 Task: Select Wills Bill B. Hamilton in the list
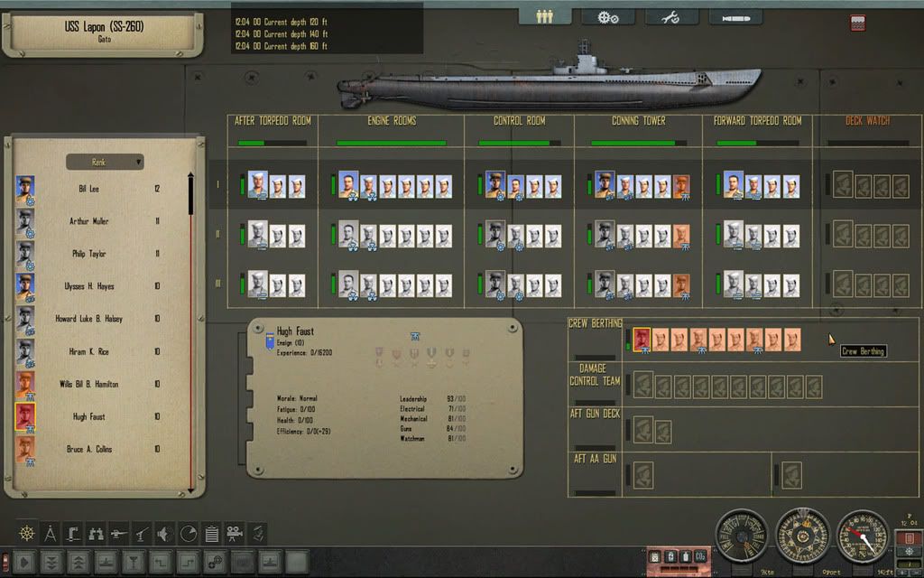pyautogui.click(x=89, y=385)
